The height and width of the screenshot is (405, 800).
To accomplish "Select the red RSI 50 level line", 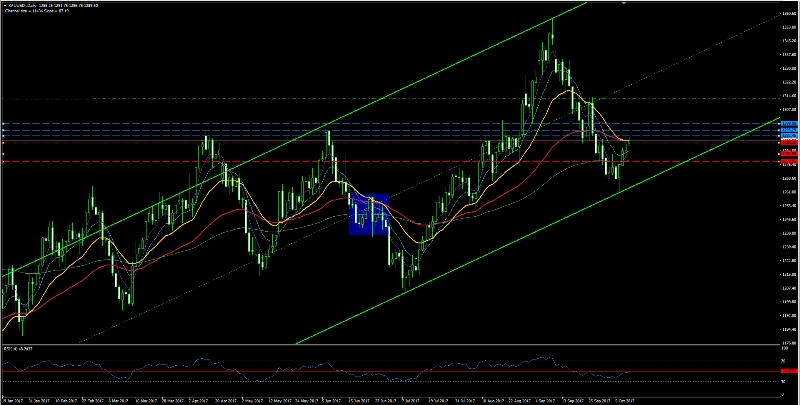I will click(x=391, y=371).
